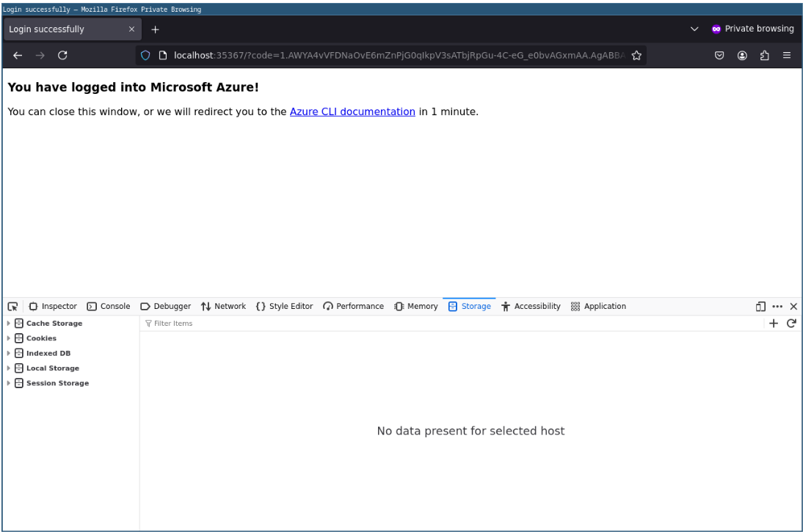Expand the Cookies tree node

click(x=9, y=338)
